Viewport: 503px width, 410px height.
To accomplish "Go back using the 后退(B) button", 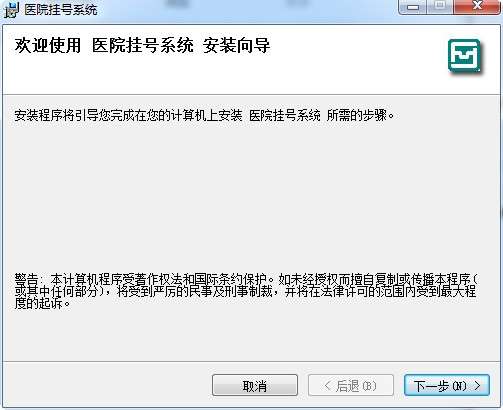I will tap(351, 386).
